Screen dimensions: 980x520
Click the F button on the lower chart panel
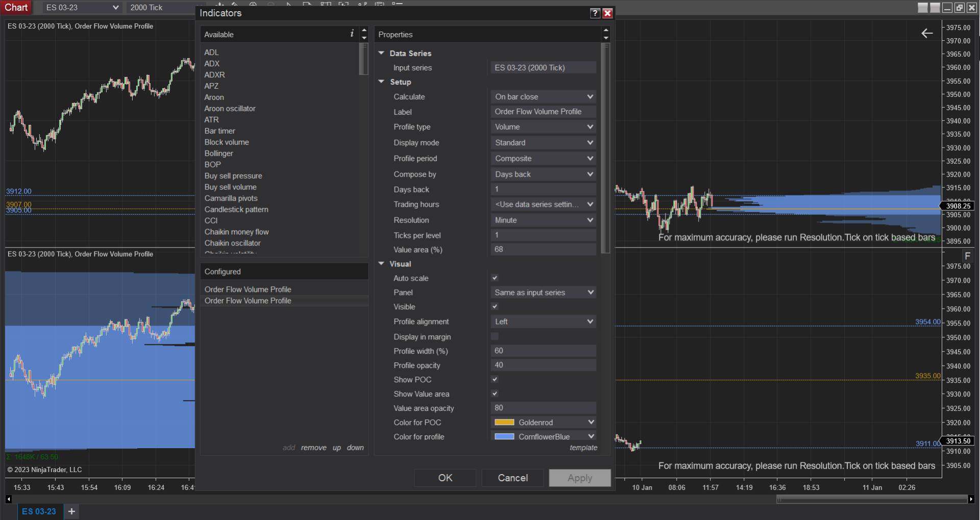point(967,256)
